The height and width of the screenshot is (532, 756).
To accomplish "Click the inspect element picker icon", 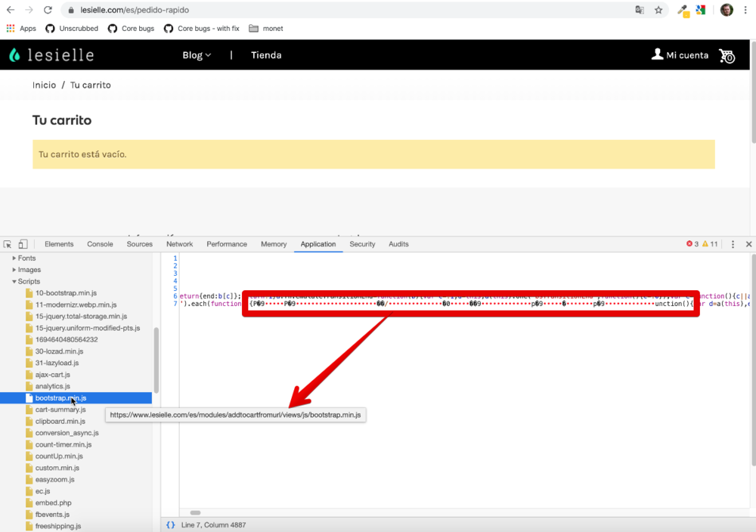I will pos(8,244).
